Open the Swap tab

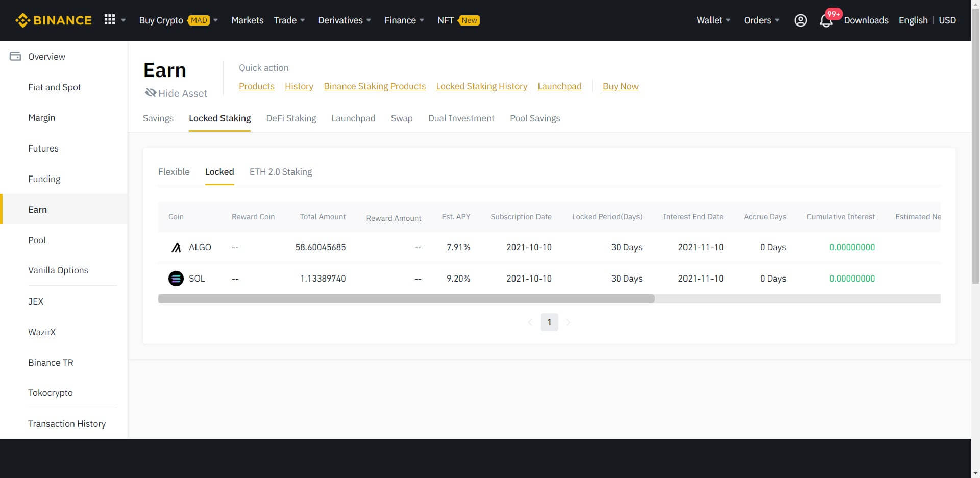(x=402, y=118)
